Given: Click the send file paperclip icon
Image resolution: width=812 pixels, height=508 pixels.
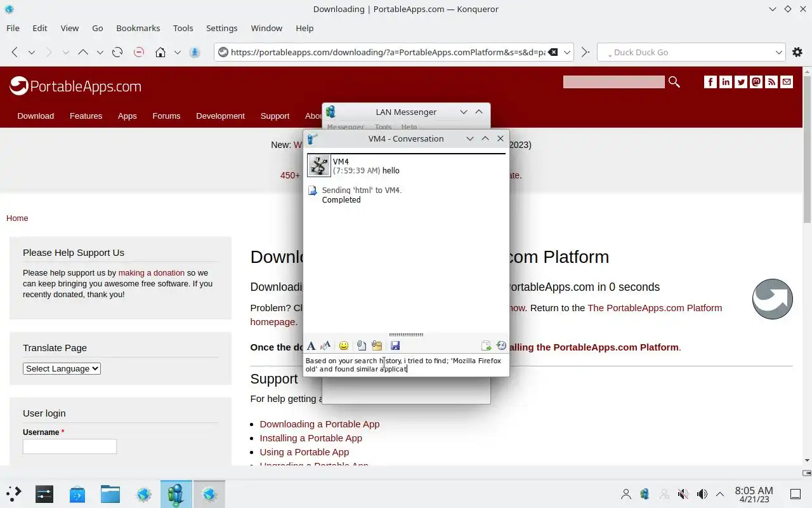Looking at the screenshot, I should (361, 345).
